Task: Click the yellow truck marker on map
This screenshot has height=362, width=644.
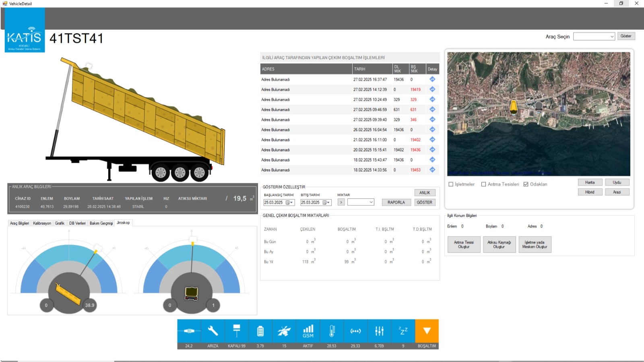Action: (514, 107)
